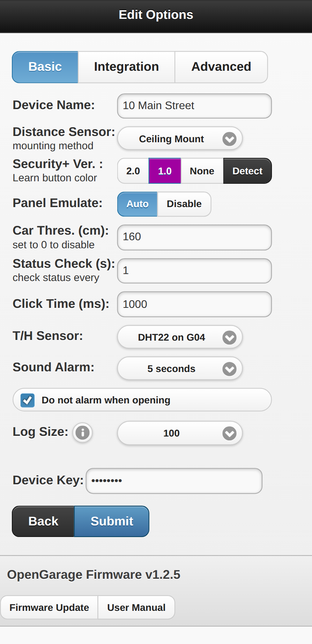Image resolution: width=312 pixels, height=644 pixels.
Task: Submit the option changes
Action: 112,521
